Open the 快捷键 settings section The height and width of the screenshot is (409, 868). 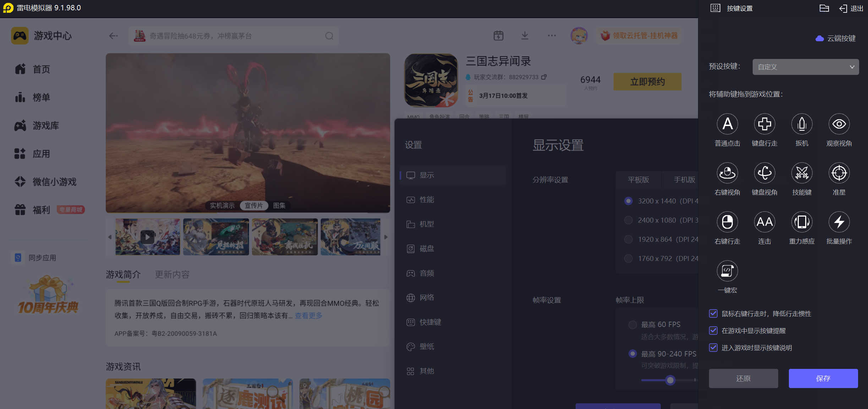430,322
